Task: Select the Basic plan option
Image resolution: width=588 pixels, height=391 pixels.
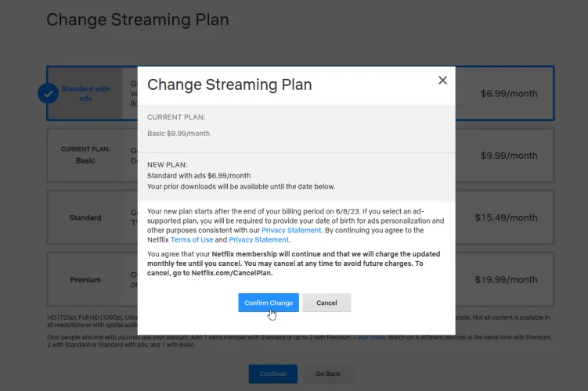Action: 85,156
